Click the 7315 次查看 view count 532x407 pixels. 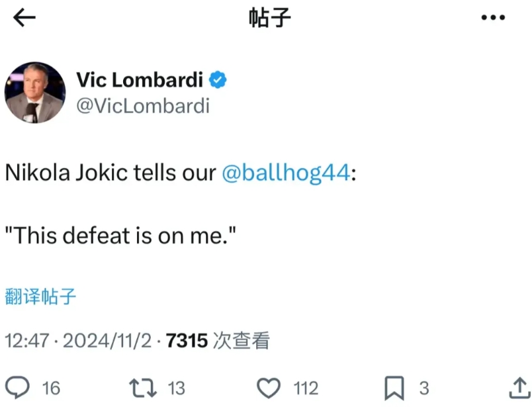(x=218, y=341)
